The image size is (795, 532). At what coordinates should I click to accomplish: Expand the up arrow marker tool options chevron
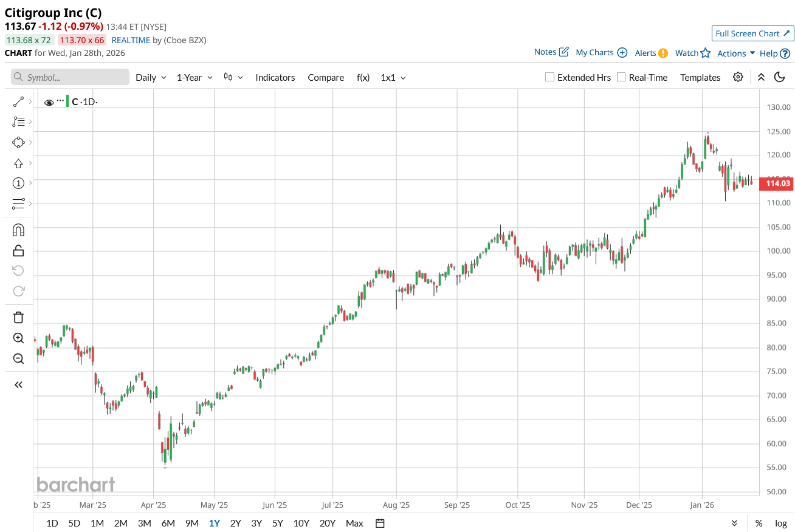[30, 163]
